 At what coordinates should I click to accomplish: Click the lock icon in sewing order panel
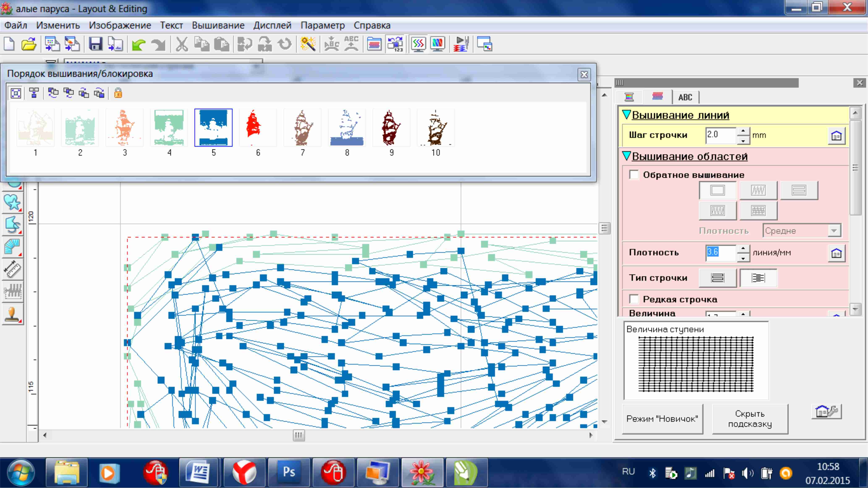118,93
